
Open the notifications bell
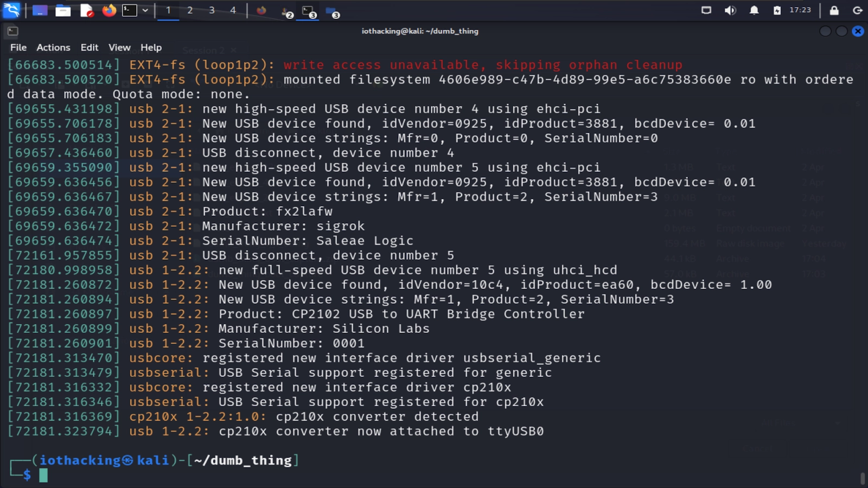pos(754,10)
